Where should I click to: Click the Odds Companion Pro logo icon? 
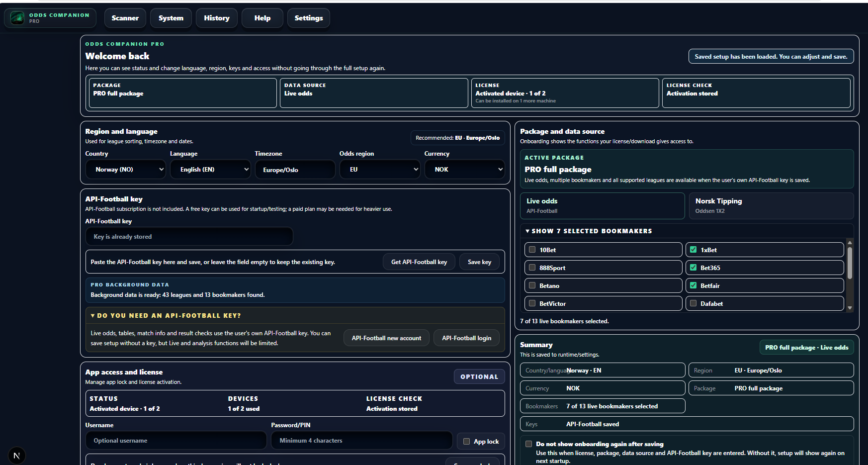17,18
